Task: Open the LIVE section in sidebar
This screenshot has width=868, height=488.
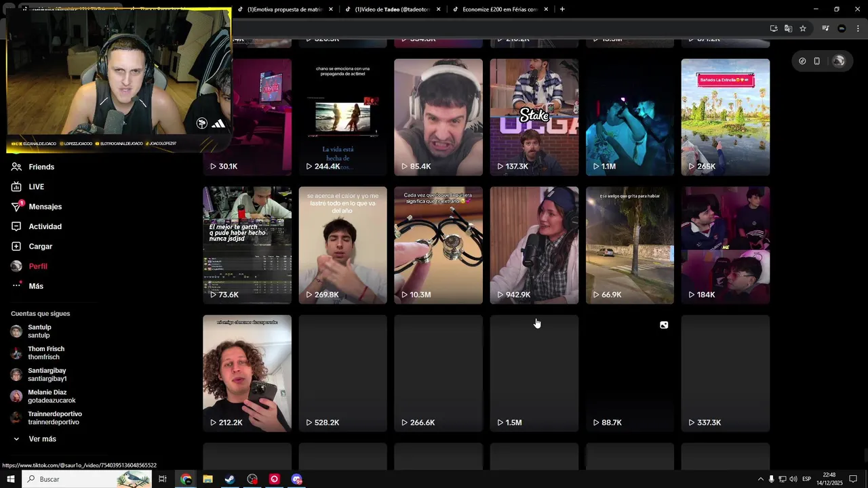Action: (x=27, y=186)
